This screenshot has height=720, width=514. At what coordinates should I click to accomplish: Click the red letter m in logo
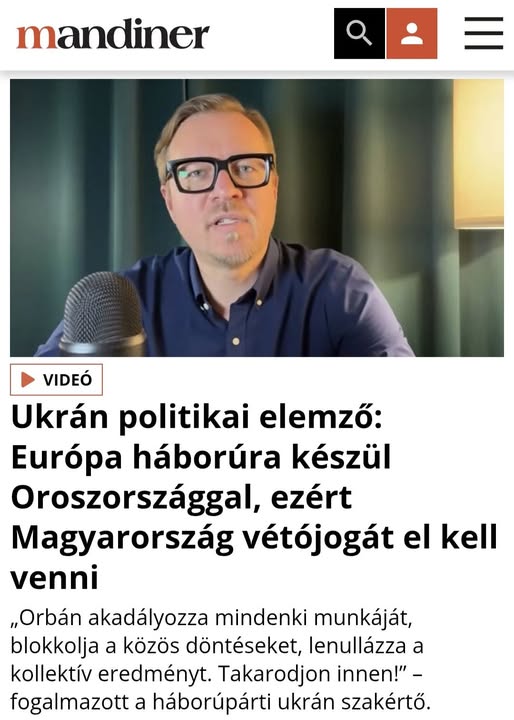(x=37, y=37)
